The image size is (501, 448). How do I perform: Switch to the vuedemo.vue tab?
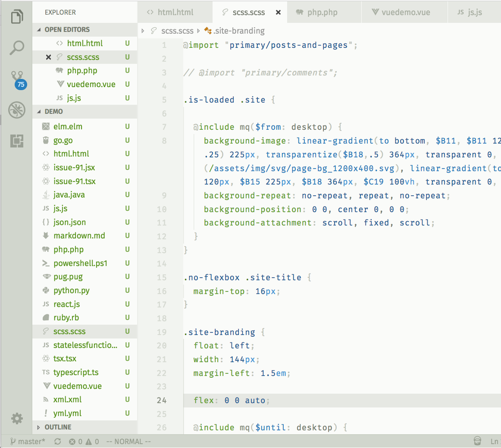coord(405,13)
